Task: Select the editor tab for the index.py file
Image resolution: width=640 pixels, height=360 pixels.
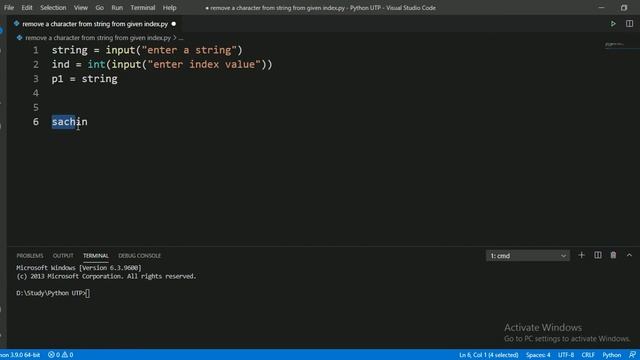Action: (95, 24)
